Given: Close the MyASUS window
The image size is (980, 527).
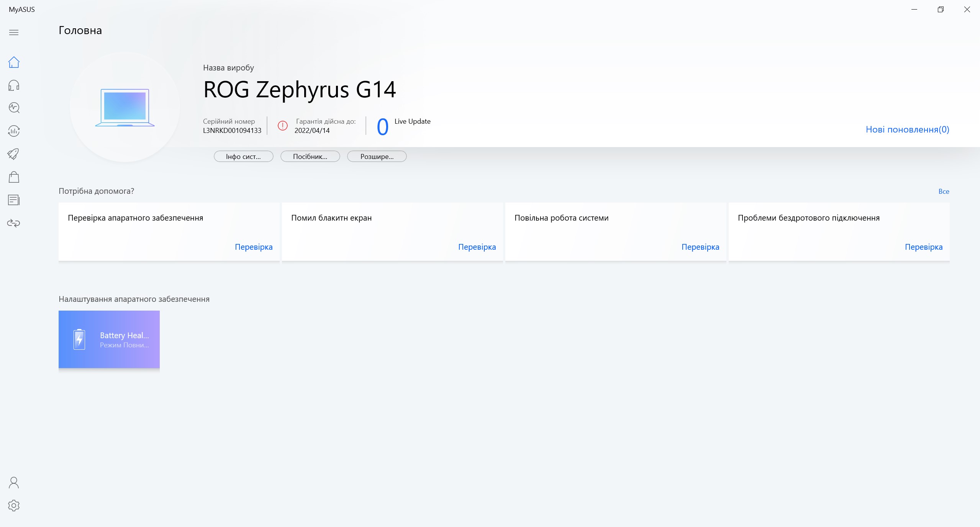Looking at the screenshot, I should (x=967, y=10).
